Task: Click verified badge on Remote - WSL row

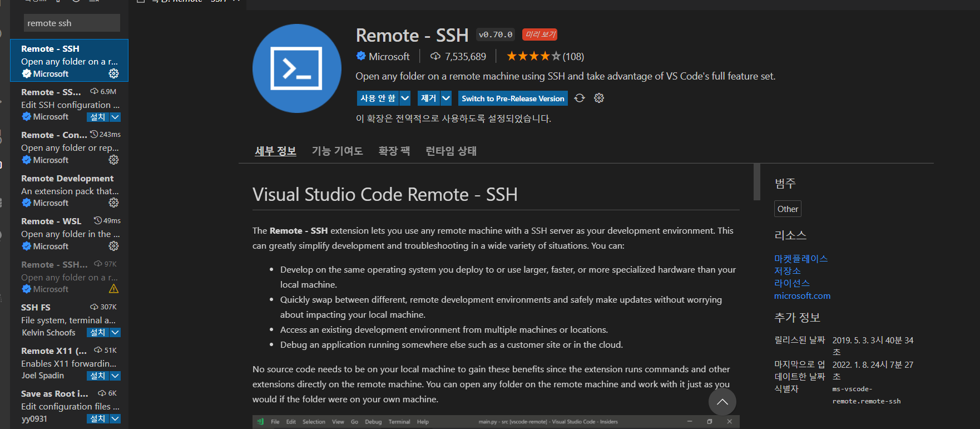Action: coord(26,246)
